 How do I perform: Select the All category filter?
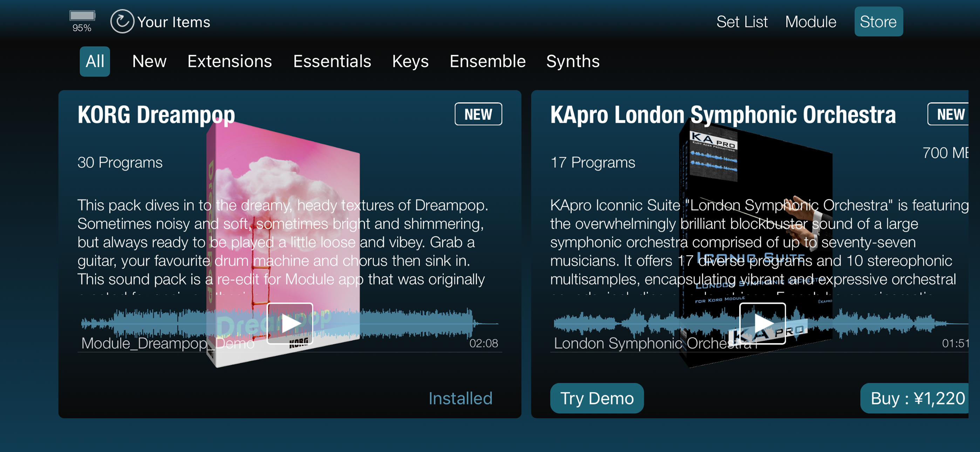point(95,62)
